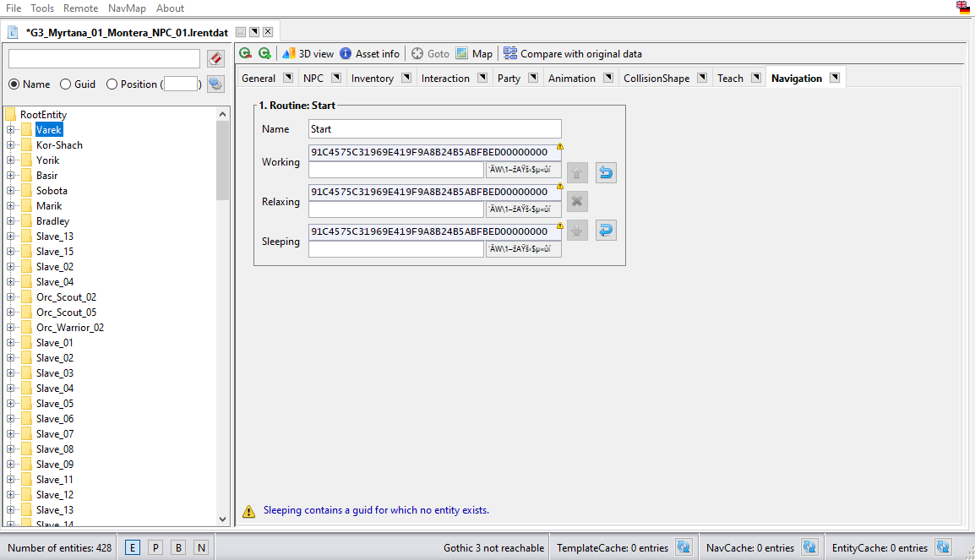Show Asset info for the entity

(x=369, y=53)
